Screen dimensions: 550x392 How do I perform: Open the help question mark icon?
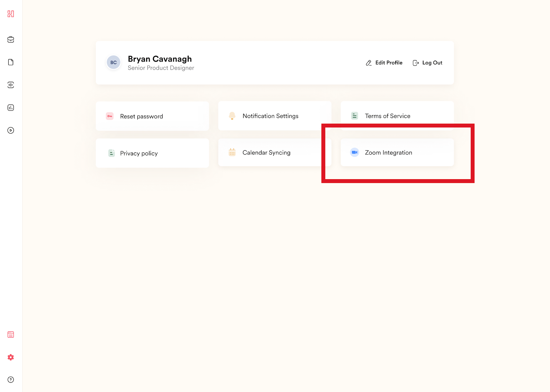click(11, 380)
